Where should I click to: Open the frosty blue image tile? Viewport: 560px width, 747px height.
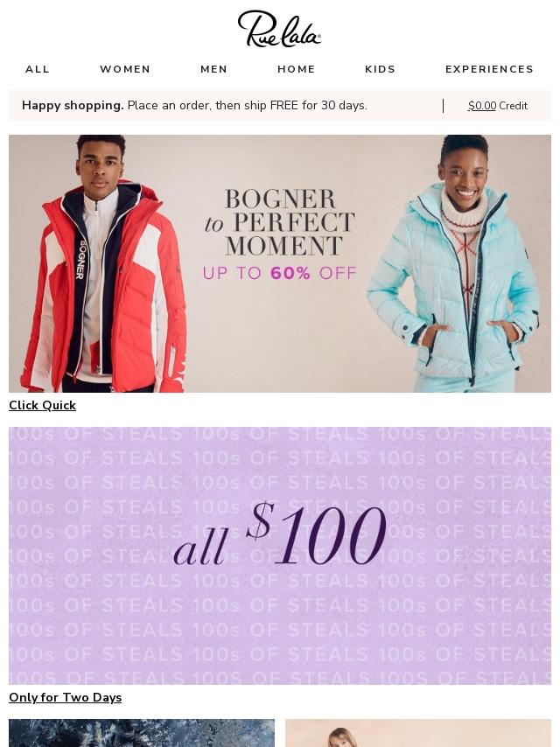tap(142, 733)
